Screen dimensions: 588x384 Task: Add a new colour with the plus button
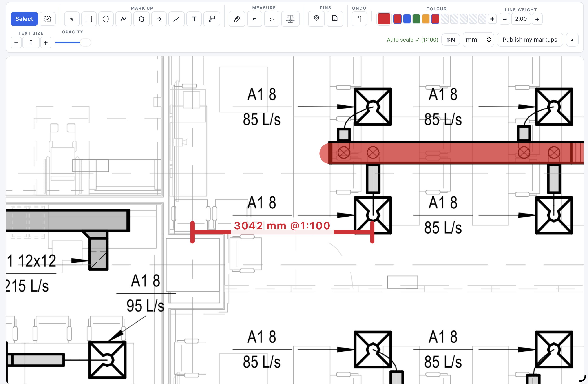492,19
